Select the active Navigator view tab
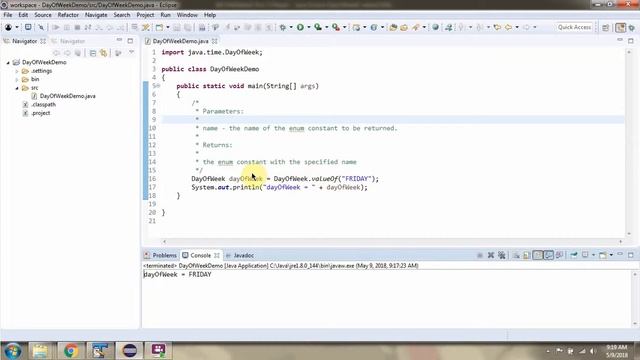This screenshot has width=640, height=360. click(24, 41)
